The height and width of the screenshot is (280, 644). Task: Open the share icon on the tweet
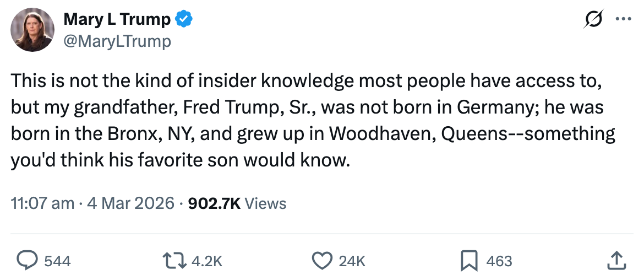point(616,260)
